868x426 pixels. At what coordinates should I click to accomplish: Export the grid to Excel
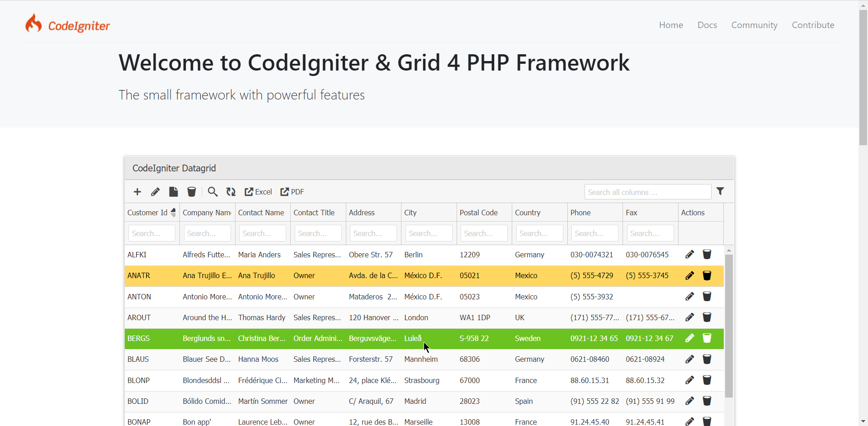[258, 192]
